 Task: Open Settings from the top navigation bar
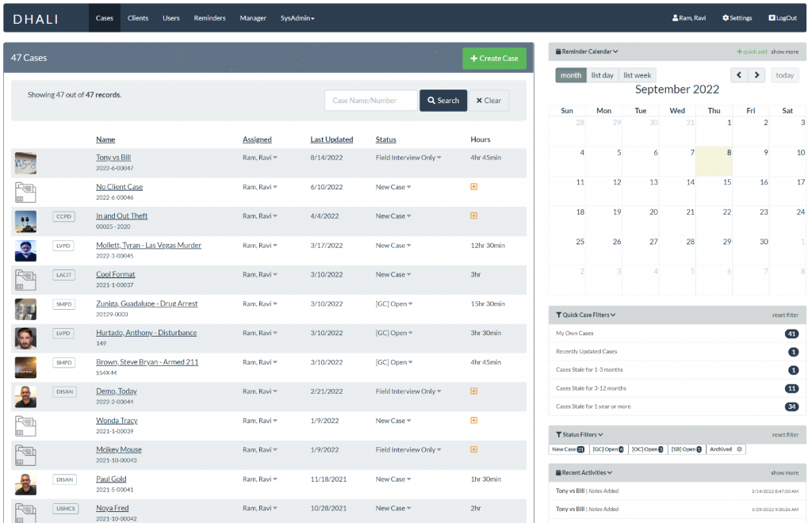[x=737, y=17]
